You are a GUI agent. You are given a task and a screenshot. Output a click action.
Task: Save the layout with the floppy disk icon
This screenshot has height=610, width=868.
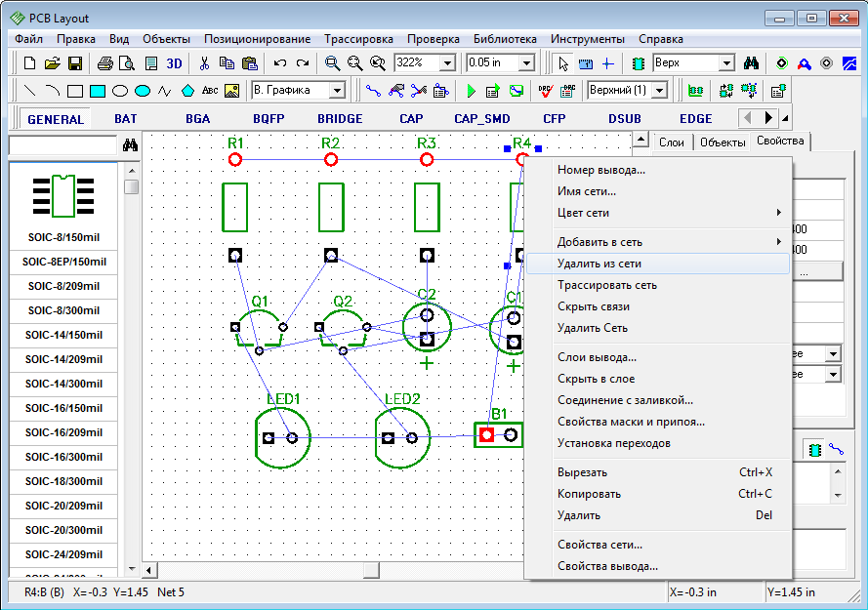tap(75, 63)
